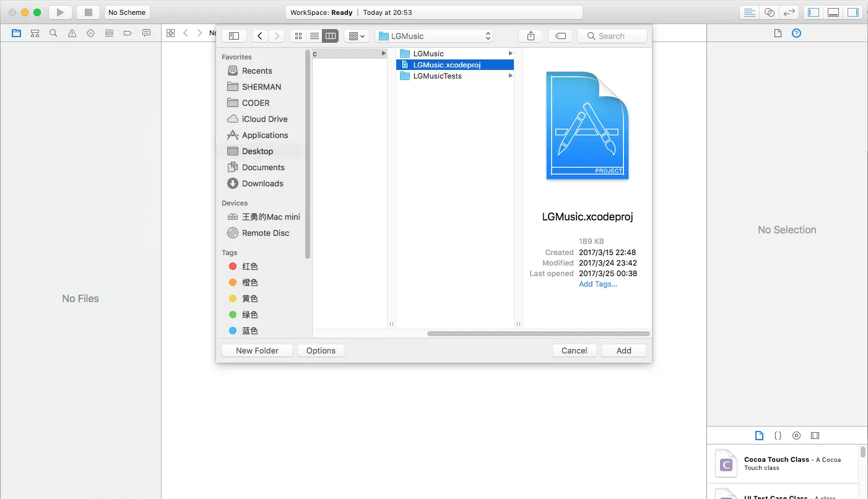Select the LGMusic.xcodeproj file
868x499 pixels.
[x=455, y=64]
